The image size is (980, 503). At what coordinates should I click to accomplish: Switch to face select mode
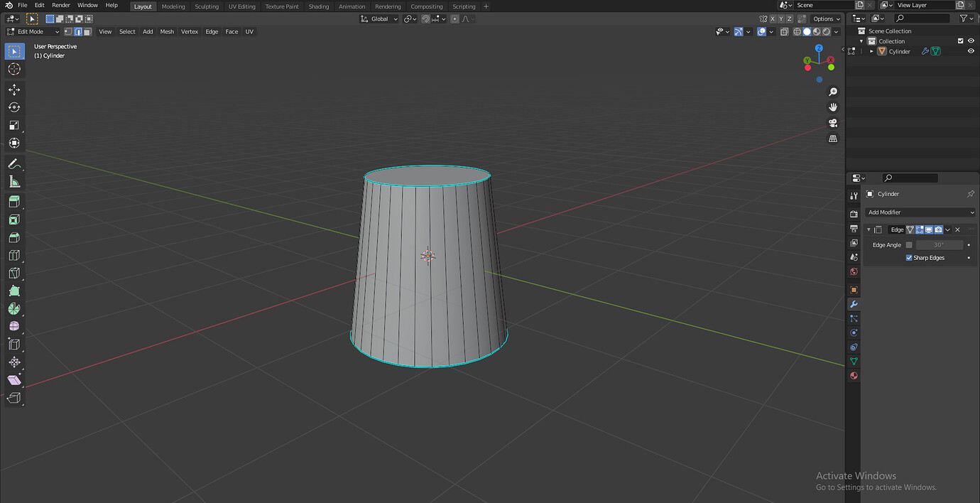(87, 31)
